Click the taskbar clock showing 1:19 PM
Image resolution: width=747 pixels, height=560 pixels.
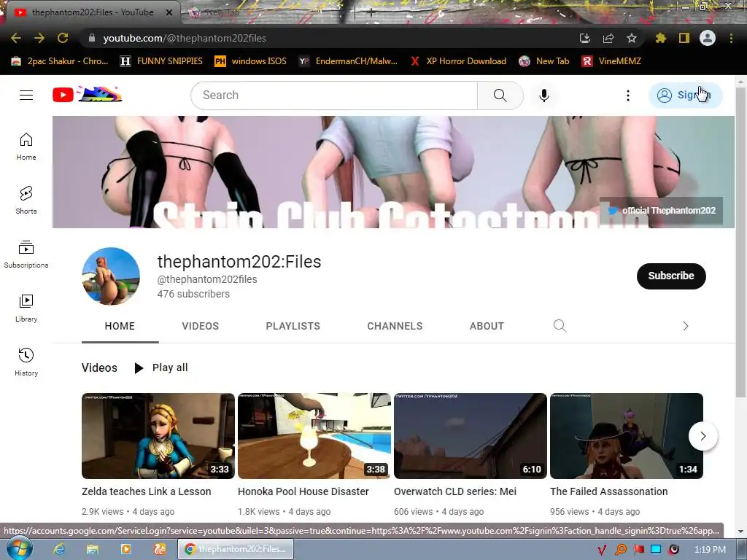(710, 550)
